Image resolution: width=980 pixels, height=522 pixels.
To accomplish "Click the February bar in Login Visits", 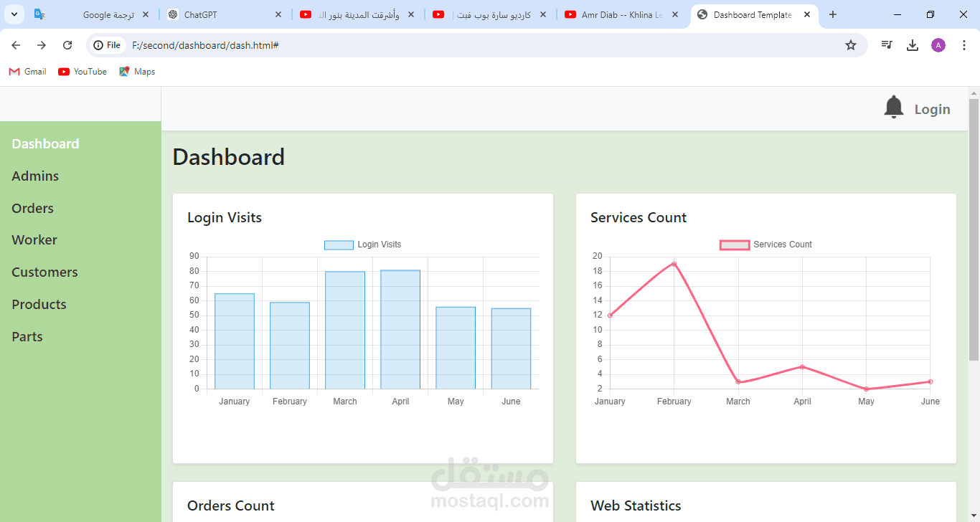I will [290, 346].
